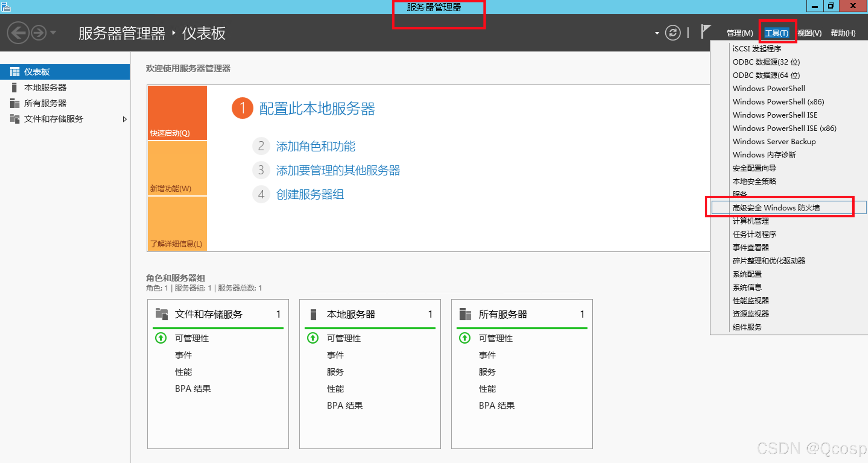Click the 添加角色和功能 link

[x=315, y=146]
